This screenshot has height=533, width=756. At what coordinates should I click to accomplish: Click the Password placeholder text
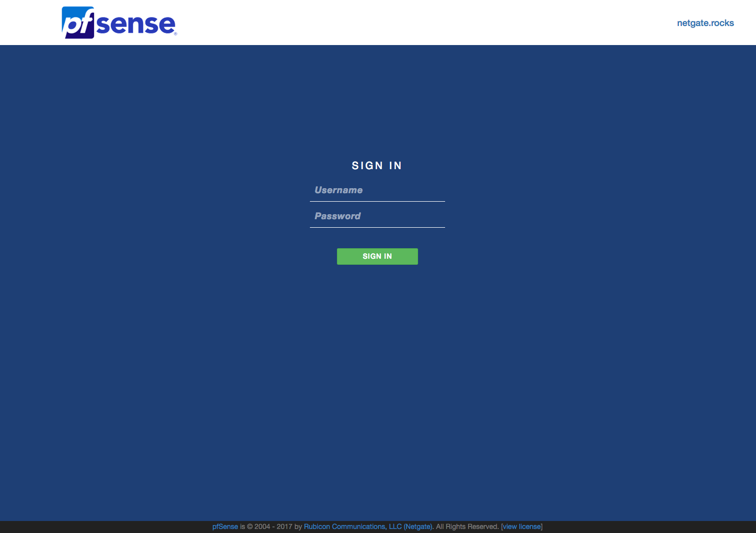click(337, 216)
